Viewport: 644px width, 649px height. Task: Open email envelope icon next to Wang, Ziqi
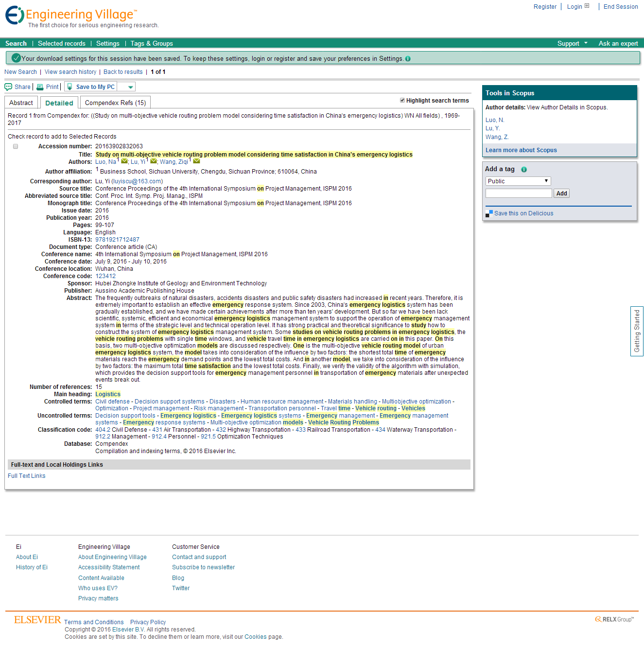coord(196,161)
